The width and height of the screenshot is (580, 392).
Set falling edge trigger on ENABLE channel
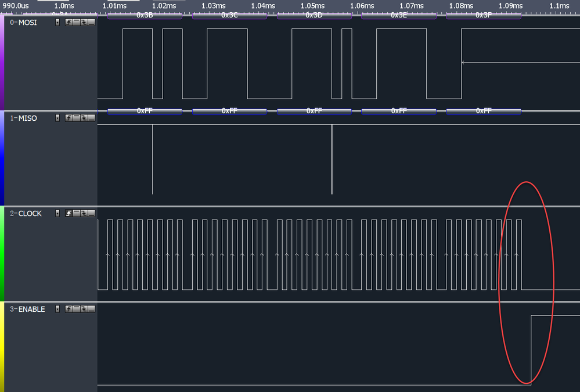pos(84,309)
